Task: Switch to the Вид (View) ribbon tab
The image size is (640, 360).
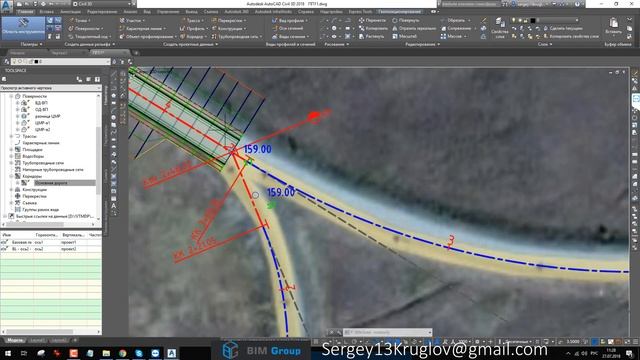Action: [x=147, y=12]
